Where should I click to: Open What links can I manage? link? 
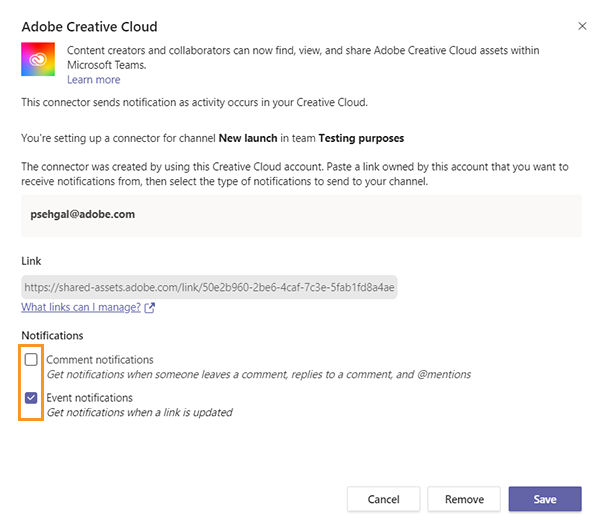pyautogui.click(x=81, y=307)
